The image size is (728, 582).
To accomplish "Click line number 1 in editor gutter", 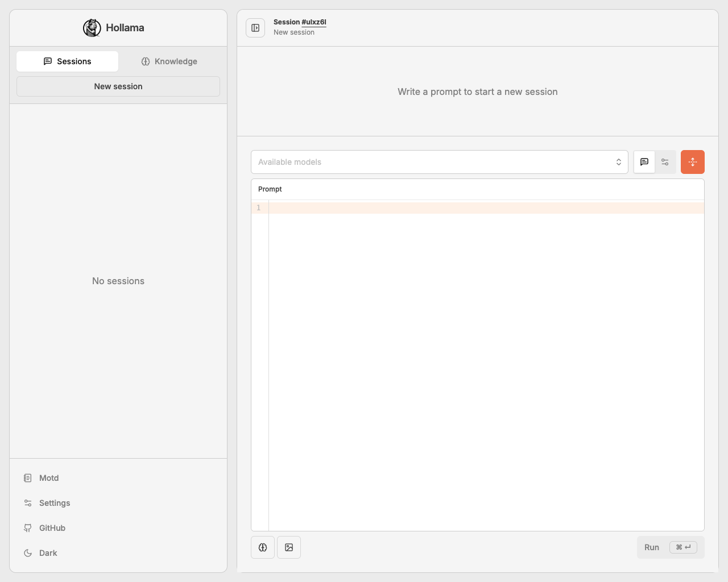I will click(x=259, y=208).
